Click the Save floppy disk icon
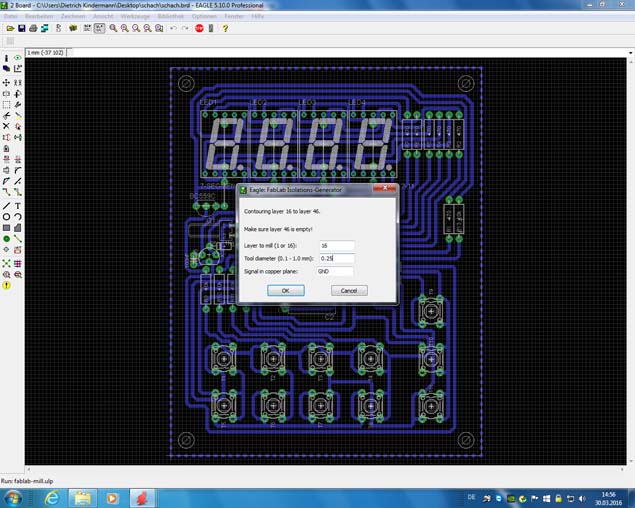Image resolution: width=635 pixels, height=508 pixels. (x=21, y=28)
